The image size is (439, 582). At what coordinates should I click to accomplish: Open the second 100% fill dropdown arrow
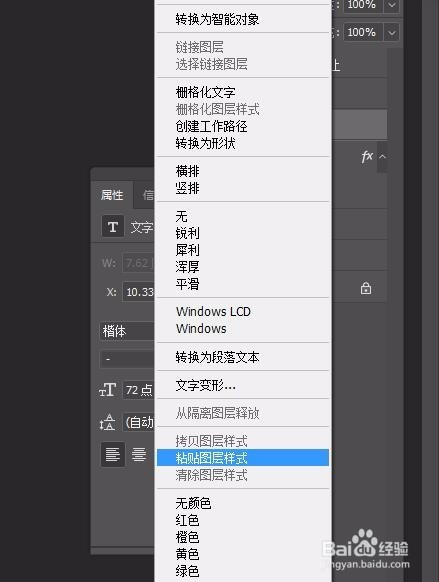click(392, 33)
